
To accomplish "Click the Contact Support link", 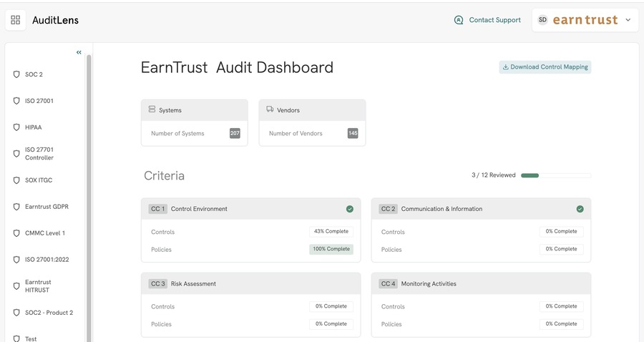I will click(494, 20).
